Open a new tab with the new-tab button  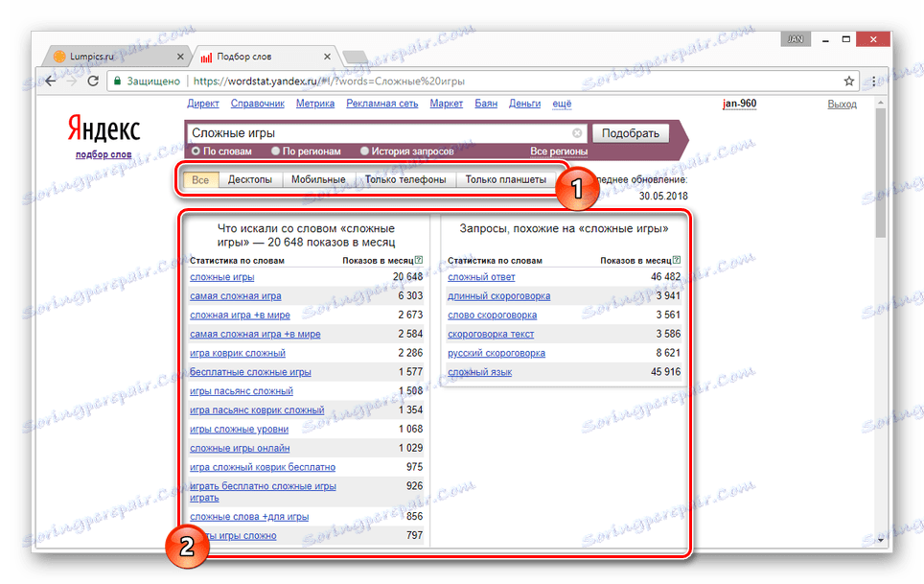coord(356,57)
